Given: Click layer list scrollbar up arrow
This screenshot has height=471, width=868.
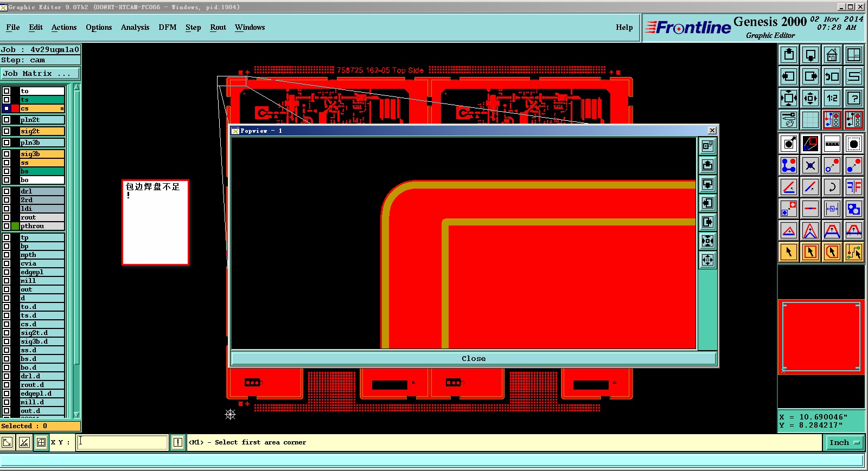Looking at the screenshot, I should point(76,88).
